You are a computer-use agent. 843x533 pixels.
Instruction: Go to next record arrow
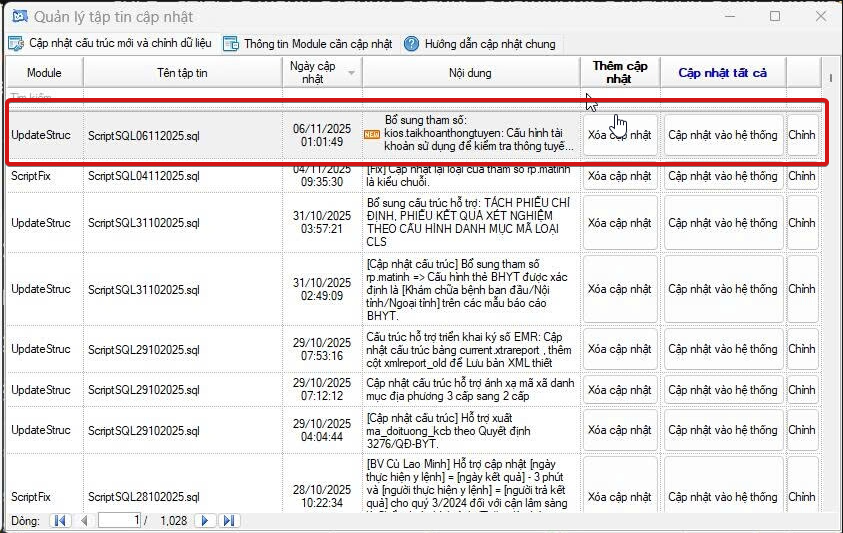[204, 521]
